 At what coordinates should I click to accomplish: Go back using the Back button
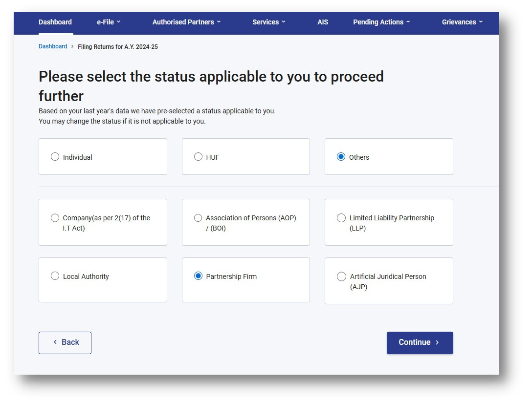coord(65,342)
